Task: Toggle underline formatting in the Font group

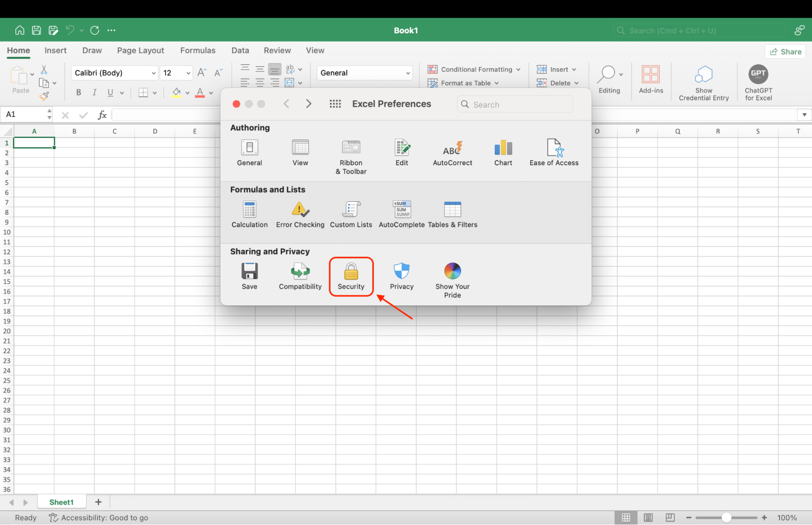Action: coord(110,93)
